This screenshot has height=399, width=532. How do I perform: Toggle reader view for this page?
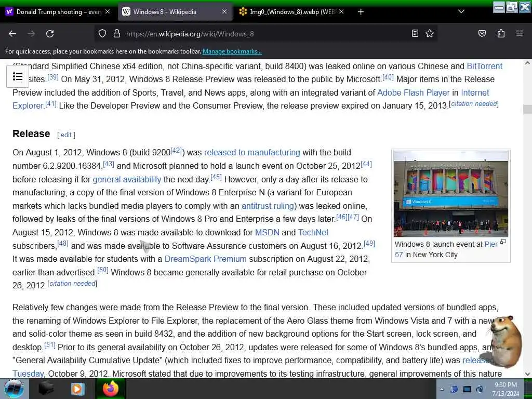coord(415,33)
